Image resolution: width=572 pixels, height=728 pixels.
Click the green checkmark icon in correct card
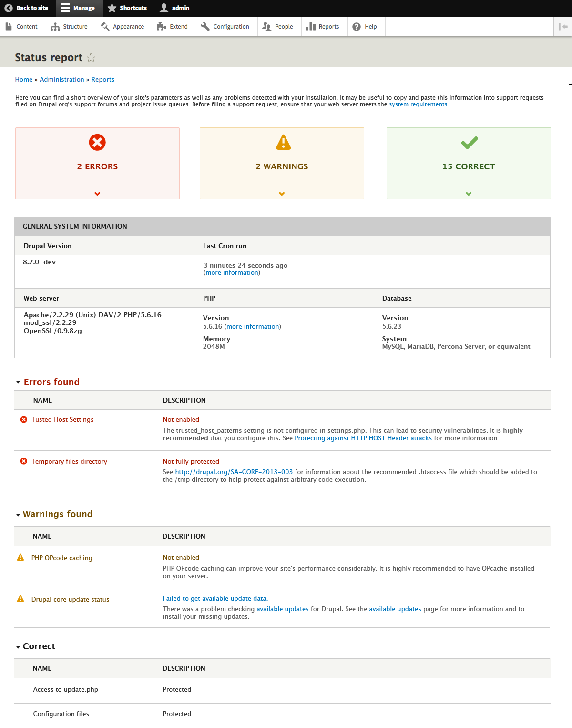pyautogui.click(x=470, y=142)
